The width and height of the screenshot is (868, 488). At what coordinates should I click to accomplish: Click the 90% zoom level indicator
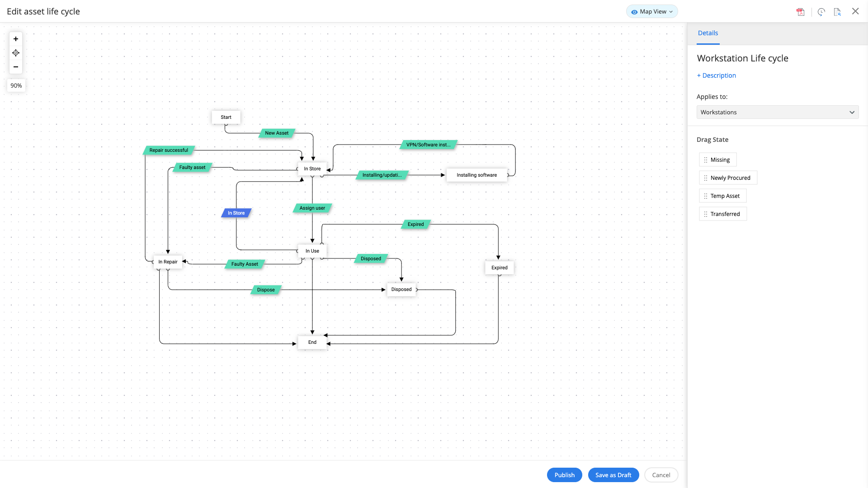pos(16,85)
